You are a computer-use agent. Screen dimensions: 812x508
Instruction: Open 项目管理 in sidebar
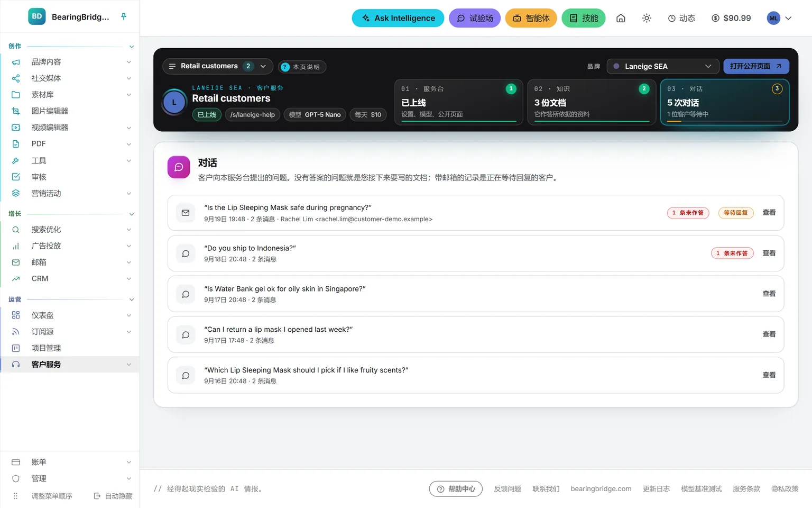[70, 348]
